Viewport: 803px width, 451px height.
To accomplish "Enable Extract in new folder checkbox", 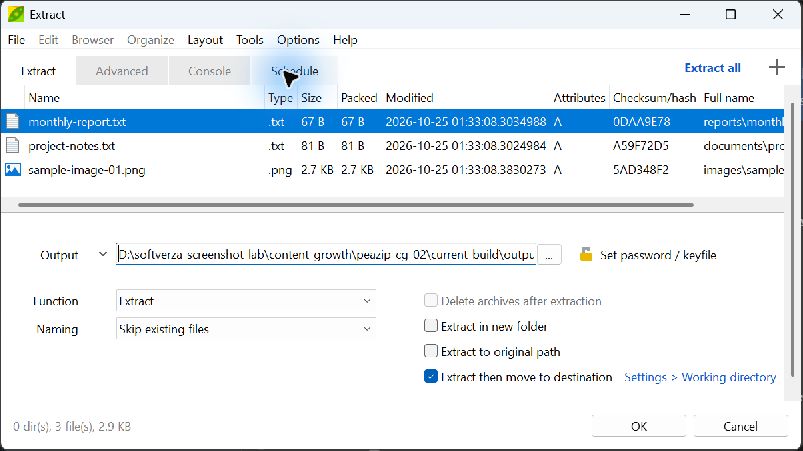I will point(431,326).
